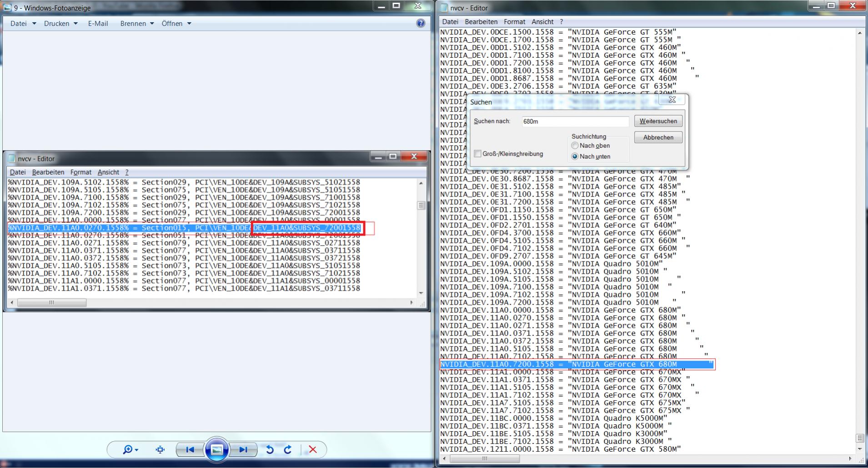Click the highlighted NVIDIA_DEV.11A0.7200.1558 line
The width and height of the screenshot is (868, 468).
tap(577, 364)
